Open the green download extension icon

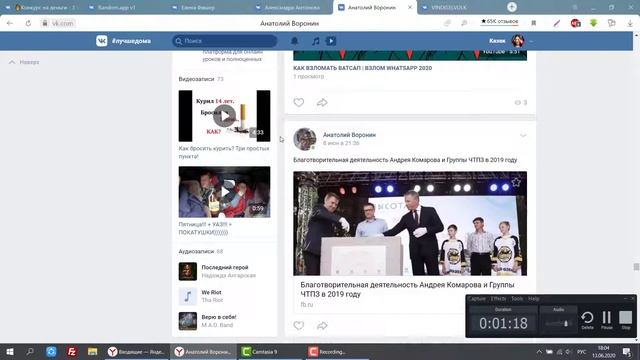tap(593, 23)
